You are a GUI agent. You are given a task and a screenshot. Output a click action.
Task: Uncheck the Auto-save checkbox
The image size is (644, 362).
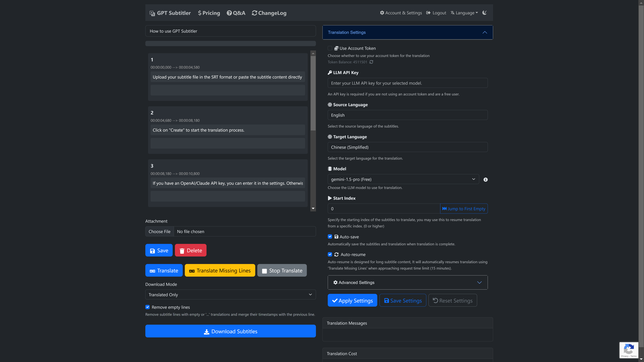pyautogui.click(x=330, y=237)
